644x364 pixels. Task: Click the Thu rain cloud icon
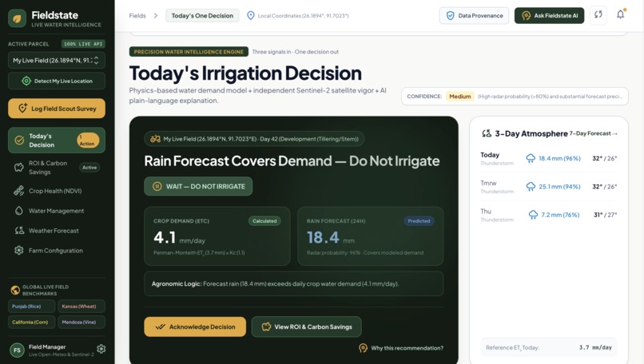(x=533, y=215)
